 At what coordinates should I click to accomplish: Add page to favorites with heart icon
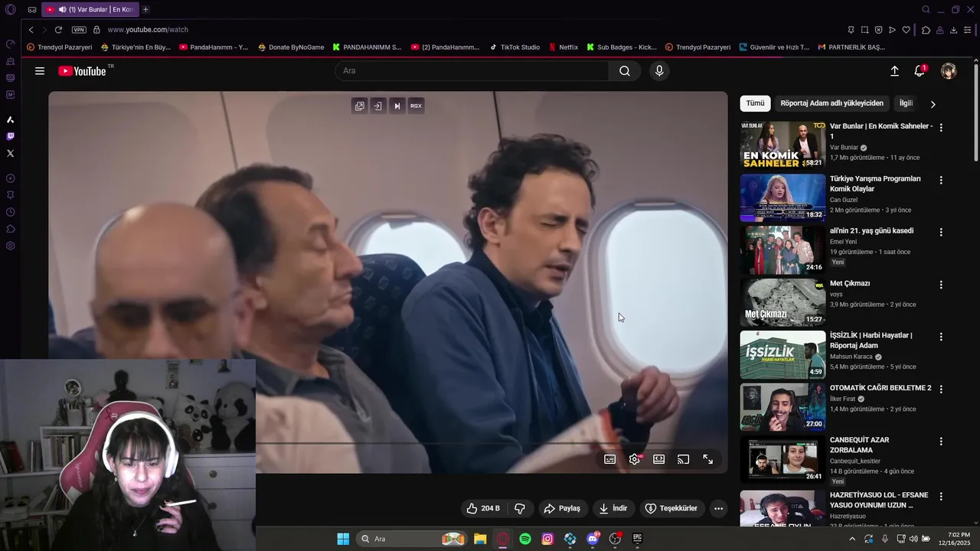[x=906, y=30]
